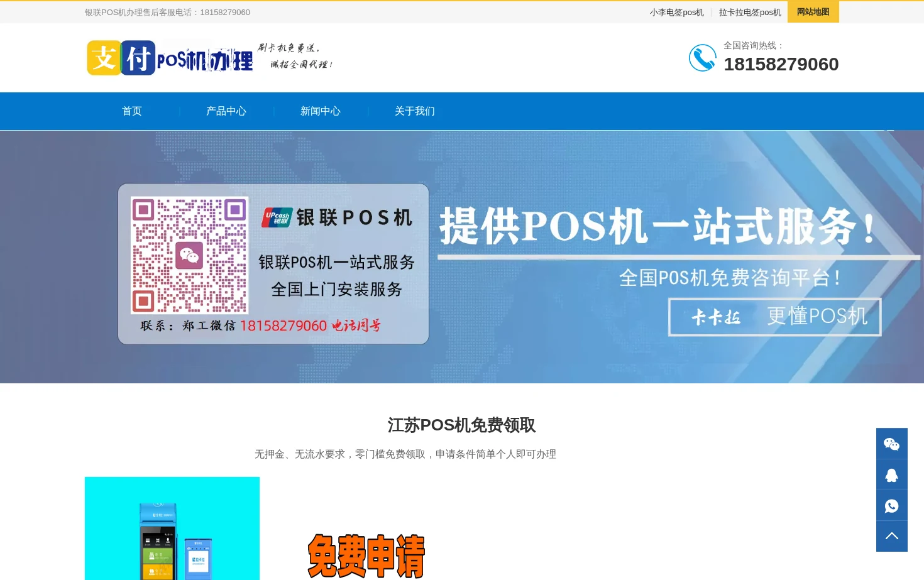Click the yellow 网站地图 button
Viewport: 924px width, 580px height.
pyautogui.click(x=813, y=12)
